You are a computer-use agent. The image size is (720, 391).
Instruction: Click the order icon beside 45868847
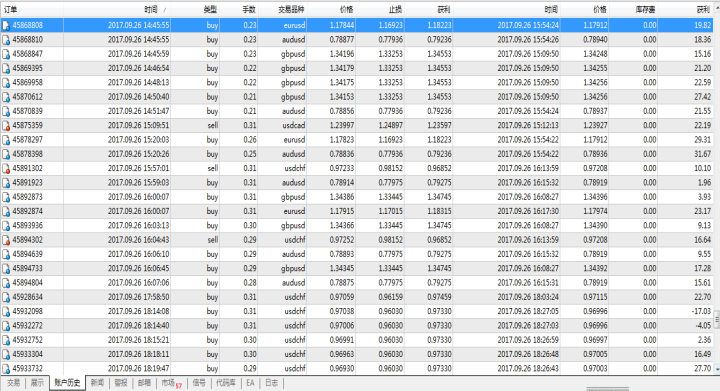tap(6, 54)
